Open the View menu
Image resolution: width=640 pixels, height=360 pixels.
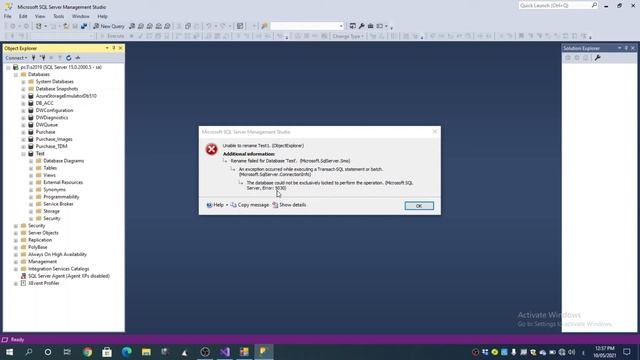[40, 16]
